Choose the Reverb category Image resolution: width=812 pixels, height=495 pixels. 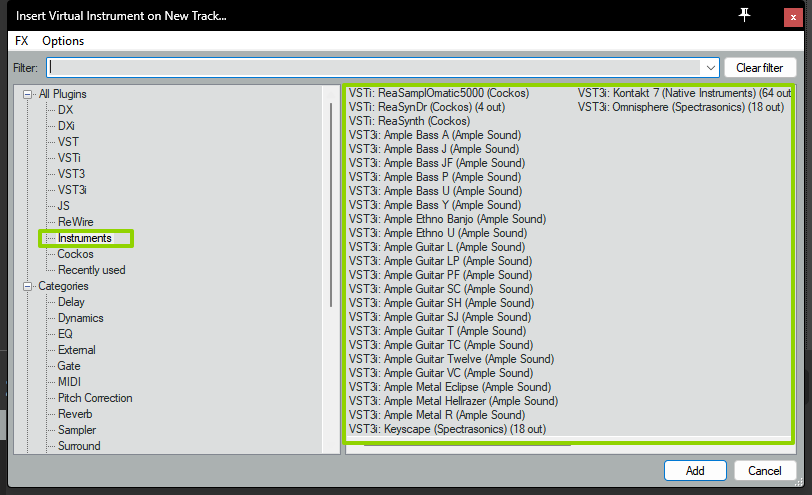pyautogui.click(x=75, y=414)
